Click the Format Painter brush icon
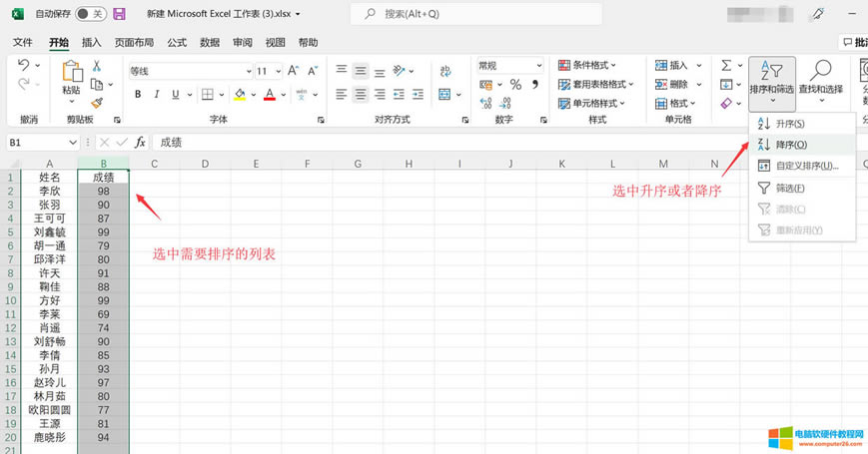This screenshot has height=454, width=868. click(97, 102)
